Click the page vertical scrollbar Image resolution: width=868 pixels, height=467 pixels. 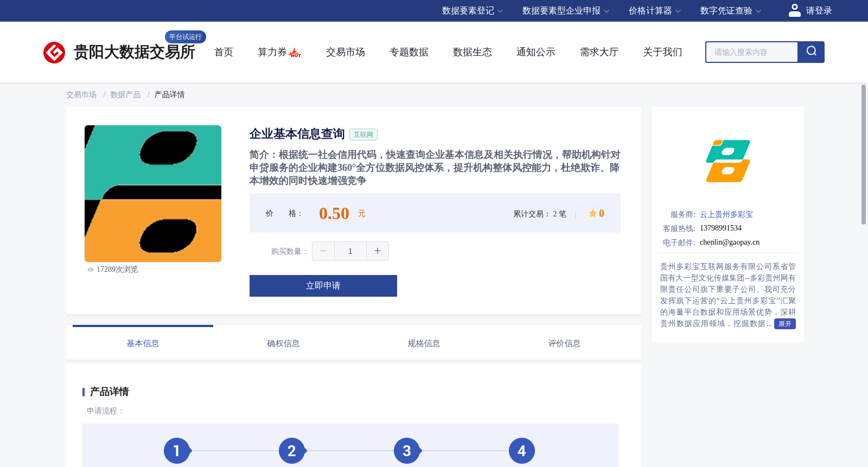(x=864, y=155)
